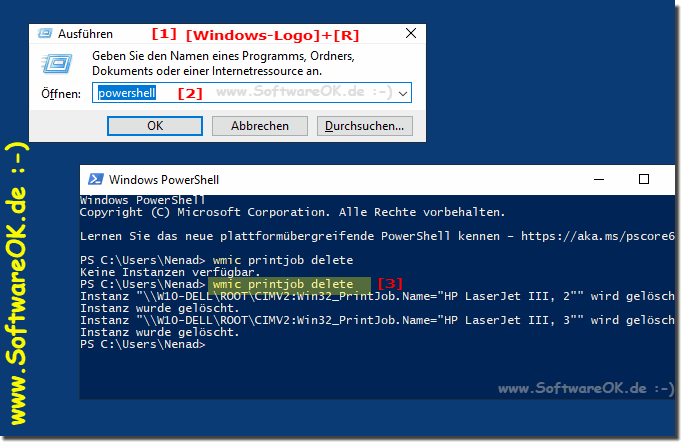Cancel with the Abbrechen button
The width and height of the screenshot is (682, 443).
(x=260, y=126)
